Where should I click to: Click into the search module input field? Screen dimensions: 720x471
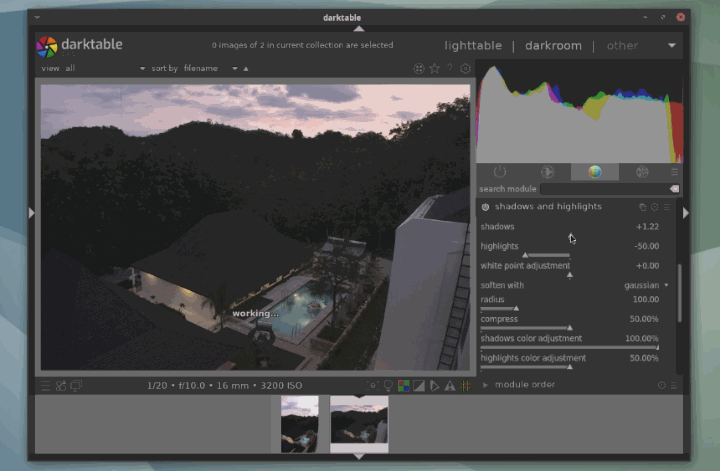click(x=605, y=189)
